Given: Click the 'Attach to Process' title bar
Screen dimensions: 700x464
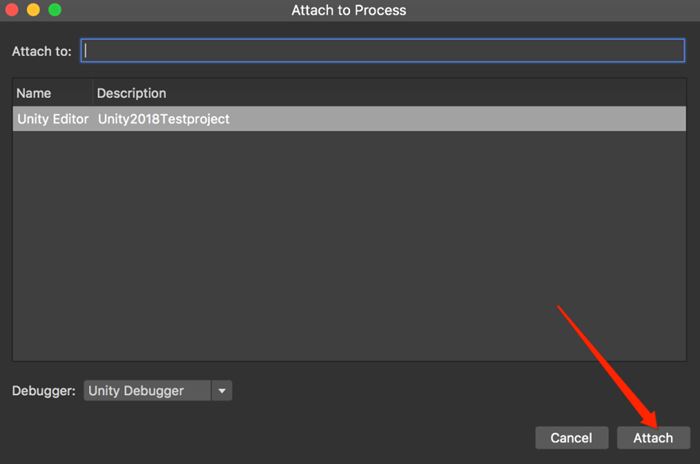Looking at the screenshot, I should click(x=349, y=10).
